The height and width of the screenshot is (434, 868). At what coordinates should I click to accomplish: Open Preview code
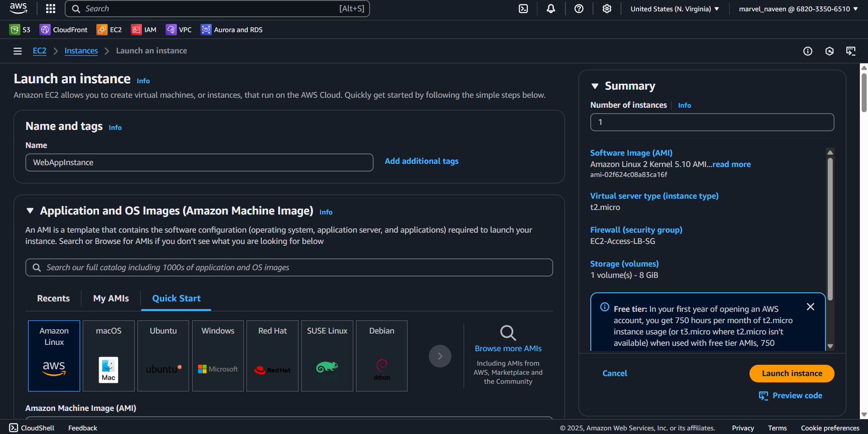tap(791, 396)
